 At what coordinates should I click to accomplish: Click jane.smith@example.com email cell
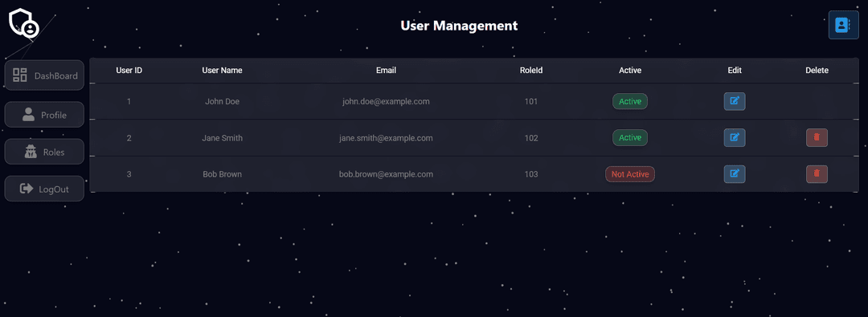[x=386, y=138]
